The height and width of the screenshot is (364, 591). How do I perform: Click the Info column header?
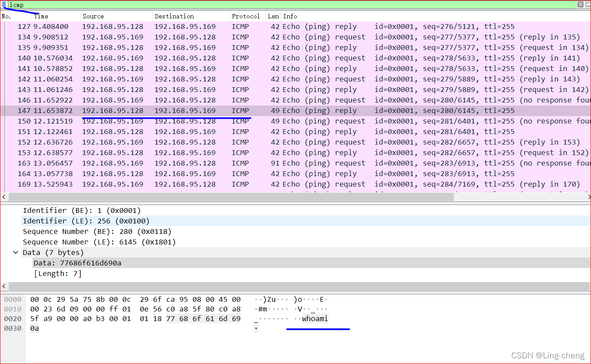tap(289, 16)
